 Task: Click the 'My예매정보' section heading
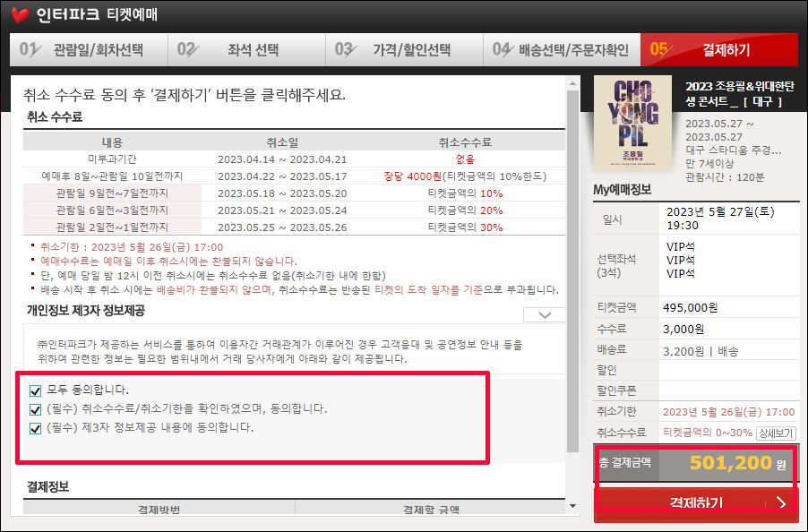point(622,190)
